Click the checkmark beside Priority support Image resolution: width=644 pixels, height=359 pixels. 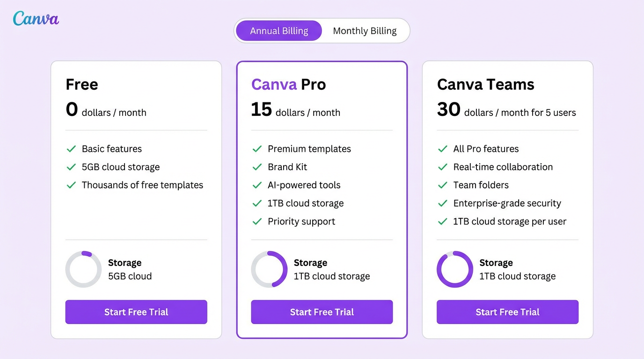pyautogui.click(x=257, y=222)
